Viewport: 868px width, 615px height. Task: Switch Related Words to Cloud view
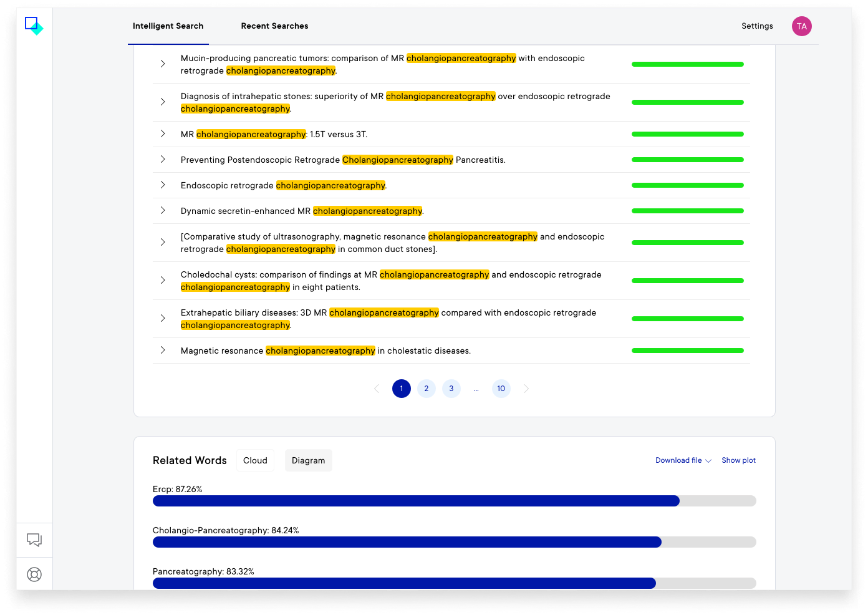click(x=255, y=460)
